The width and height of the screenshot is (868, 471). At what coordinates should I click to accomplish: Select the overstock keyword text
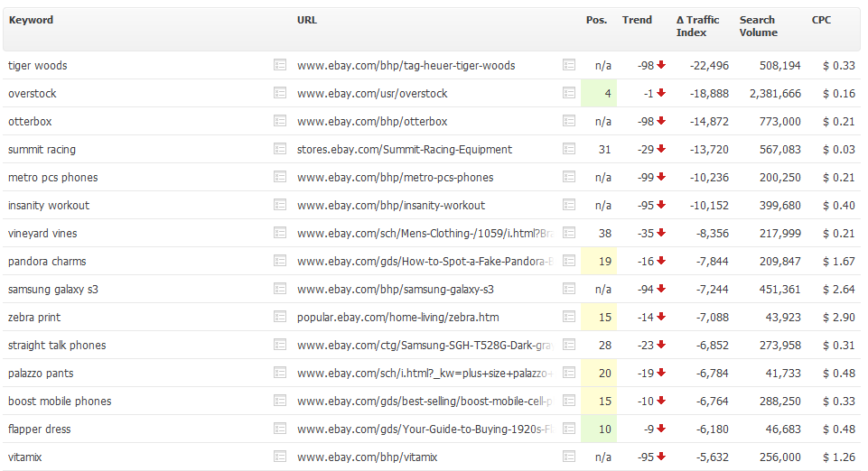pos(33,94)
